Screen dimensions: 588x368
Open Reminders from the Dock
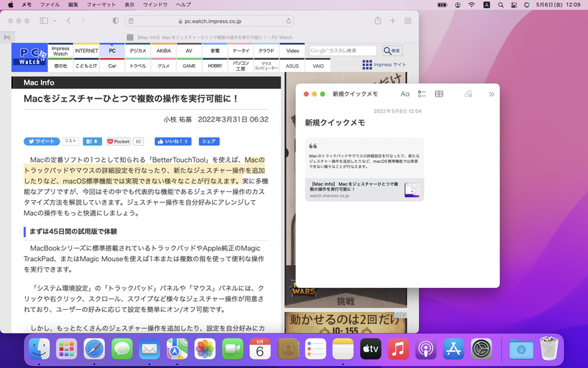[x=315, y=349]
